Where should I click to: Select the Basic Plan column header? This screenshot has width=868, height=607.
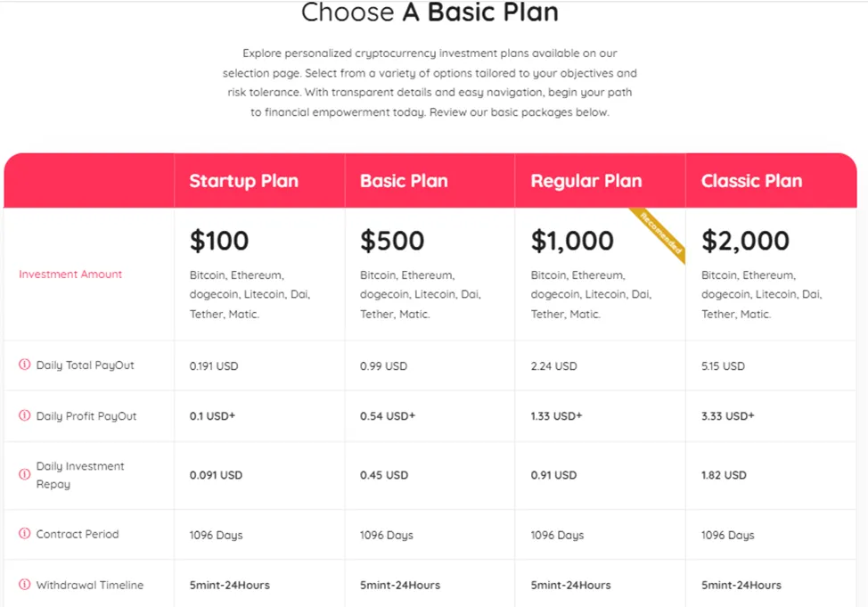(404, 181)
